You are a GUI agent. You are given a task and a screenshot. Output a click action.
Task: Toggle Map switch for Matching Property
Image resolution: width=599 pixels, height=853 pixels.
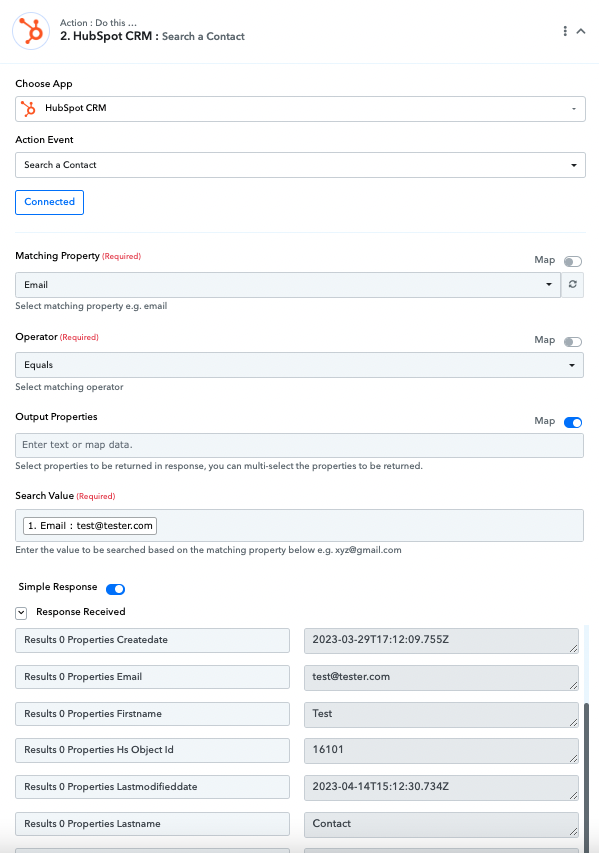572,262
